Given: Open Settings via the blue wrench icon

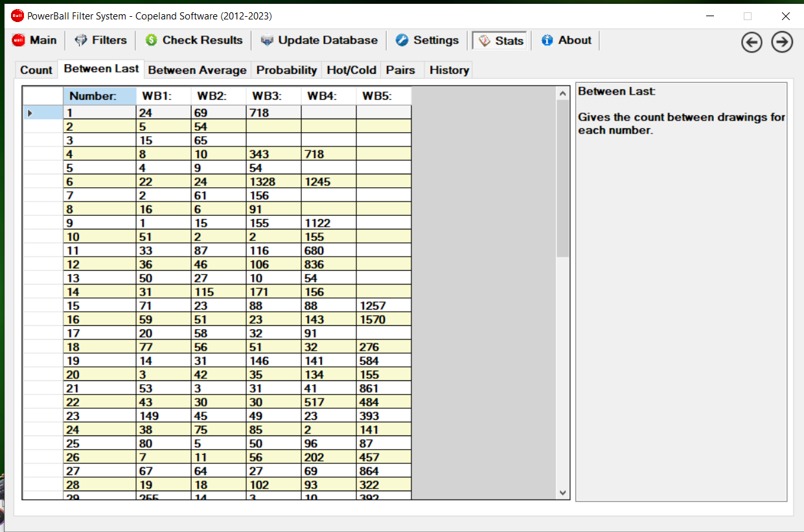Looking at the screenshot, I should (402, 40).
